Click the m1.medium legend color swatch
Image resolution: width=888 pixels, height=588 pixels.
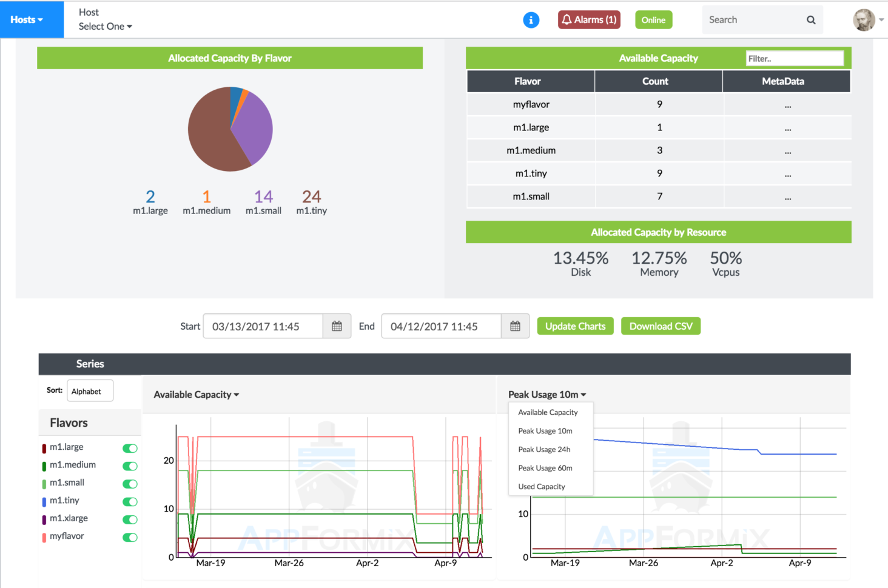[44, 466]
